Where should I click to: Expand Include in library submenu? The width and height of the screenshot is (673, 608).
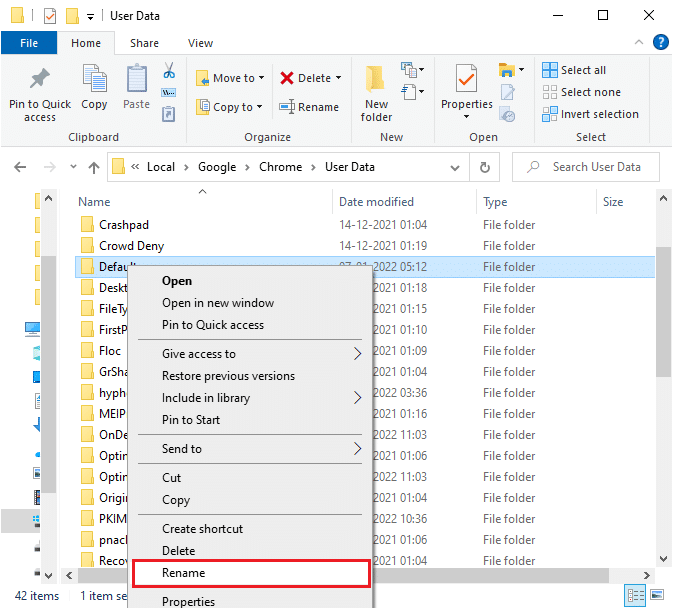[x=251, y=398]
